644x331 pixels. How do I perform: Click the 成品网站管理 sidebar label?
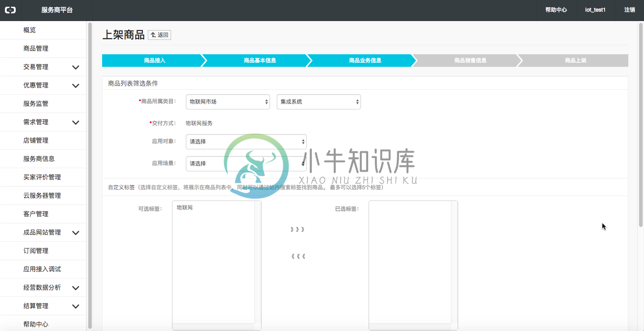(x=42, y=232)
